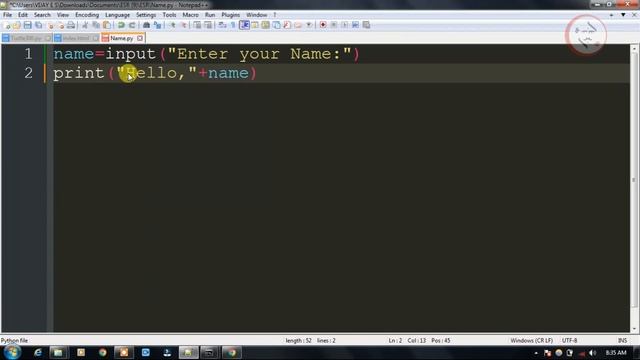Click the "Enter your Name:" string on line 1
640x360 pixels.
[x=260, y=54]
